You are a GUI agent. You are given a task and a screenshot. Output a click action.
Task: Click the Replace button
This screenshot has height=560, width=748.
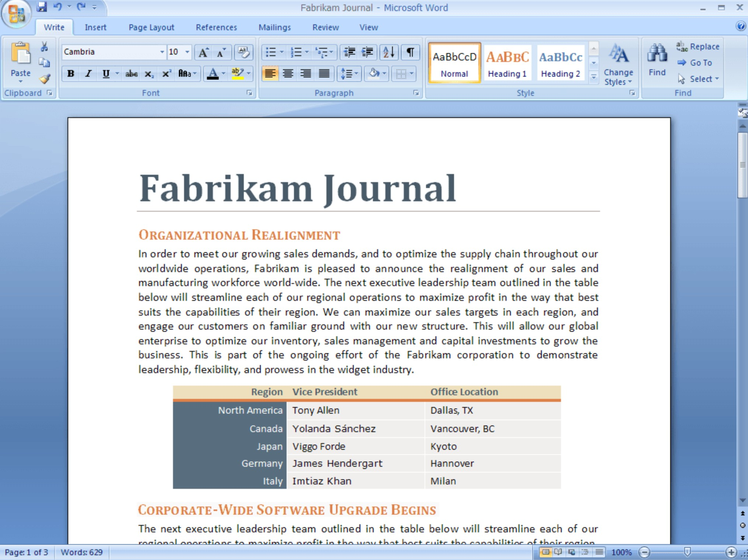point(698,46)
